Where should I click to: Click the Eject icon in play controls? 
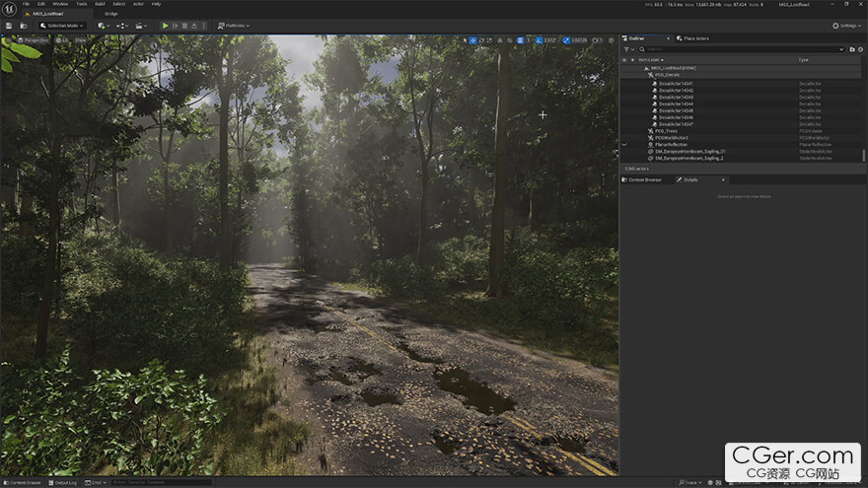pos(195,26)
